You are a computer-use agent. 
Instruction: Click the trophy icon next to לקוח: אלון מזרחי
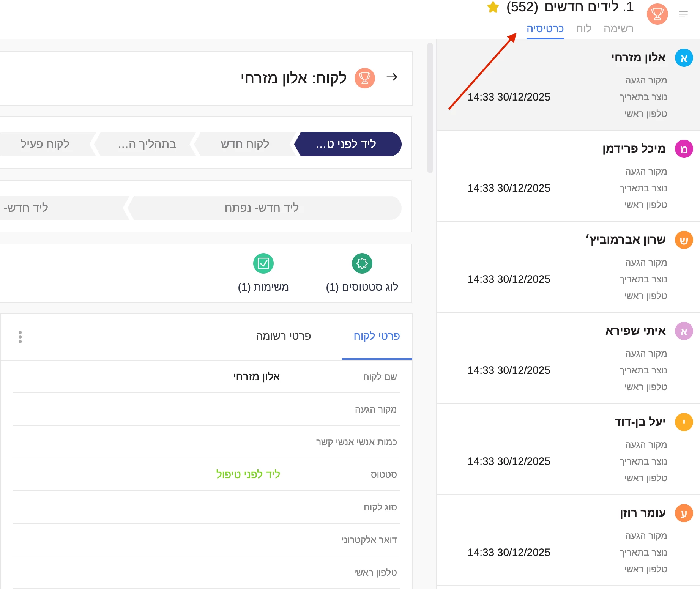tap(364, 78)
